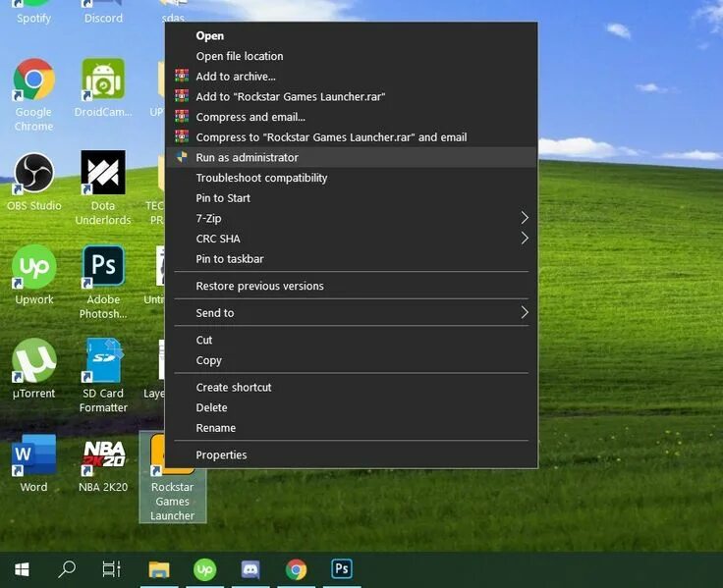Click the Upwork desktop shortcut
Viewport: 723px width, 588px height.
33,275
